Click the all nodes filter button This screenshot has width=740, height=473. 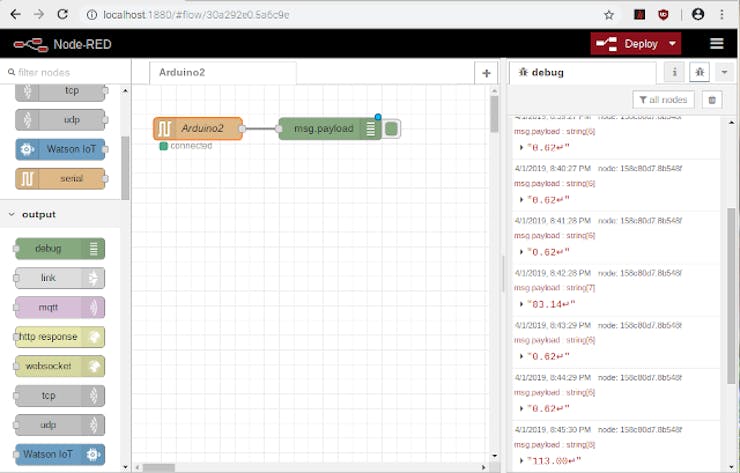point(663,100)
